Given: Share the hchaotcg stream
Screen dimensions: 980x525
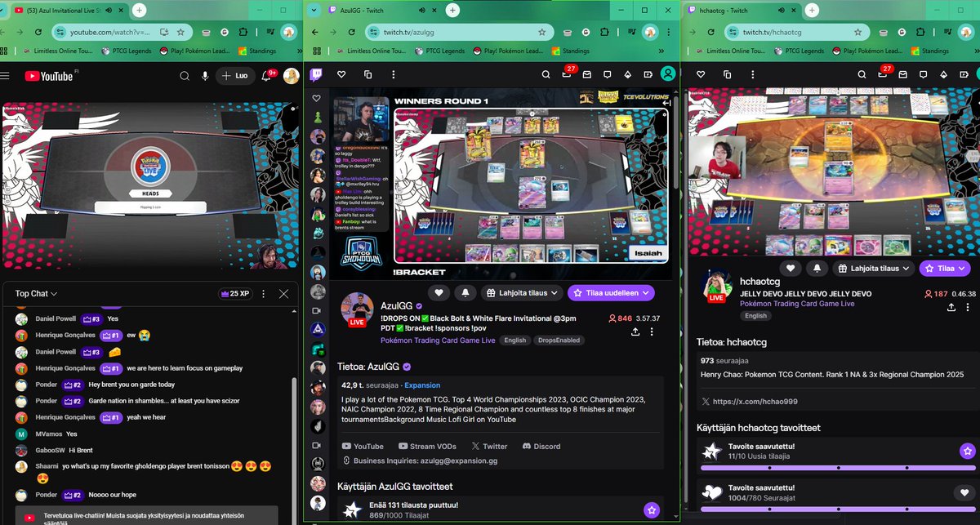Looking at the screenshot, I should coord(951,307).
